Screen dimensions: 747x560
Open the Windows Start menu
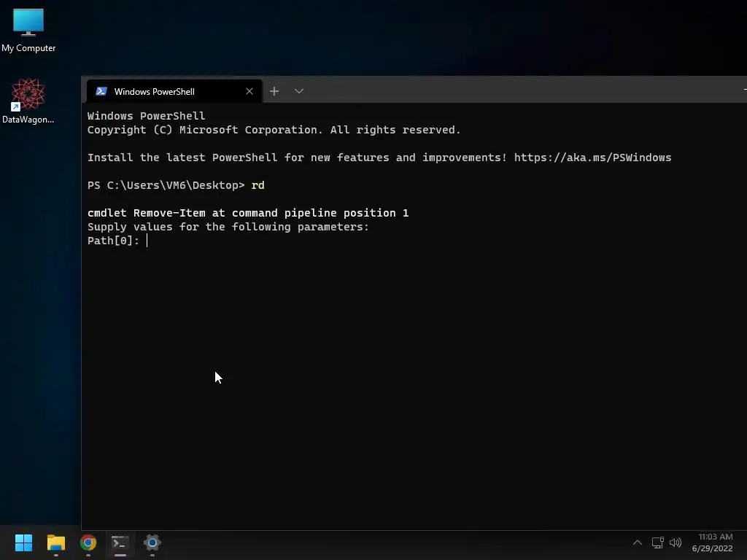[x=23, y=542]
